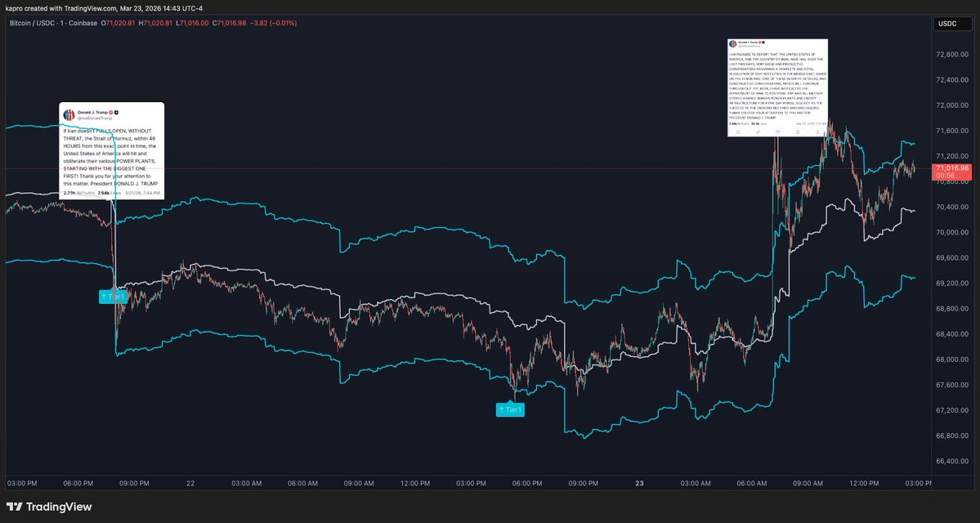
Task: Click the 7.54k Likes count in the Hormuz post
Action: (110, 193)
